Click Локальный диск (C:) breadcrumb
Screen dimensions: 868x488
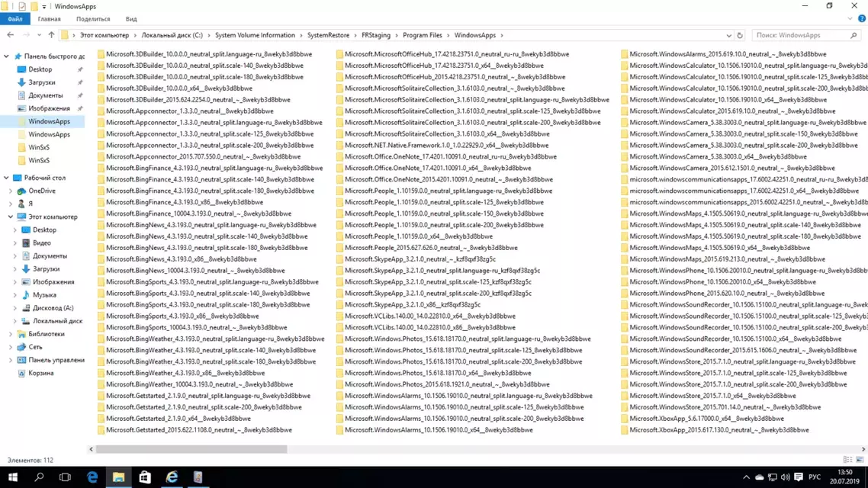(x=172, y=35)
